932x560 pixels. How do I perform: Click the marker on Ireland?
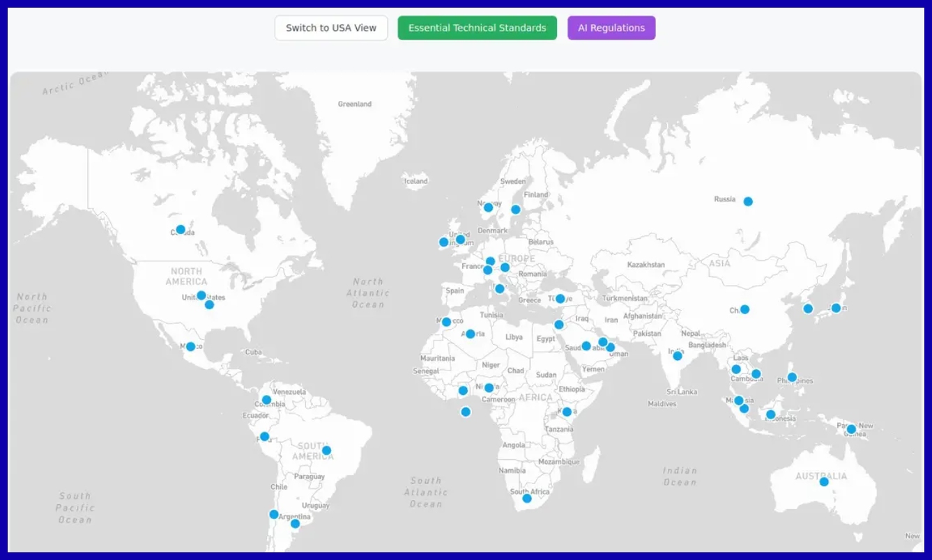point(443,242)
